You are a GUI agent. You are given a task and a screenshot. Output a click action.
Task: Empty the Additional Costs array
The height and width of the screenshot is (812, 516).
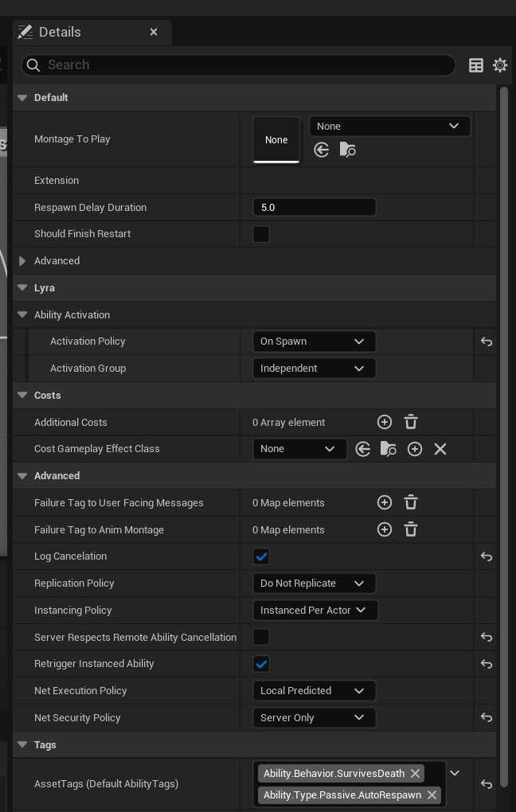click(x=411, y=422)
